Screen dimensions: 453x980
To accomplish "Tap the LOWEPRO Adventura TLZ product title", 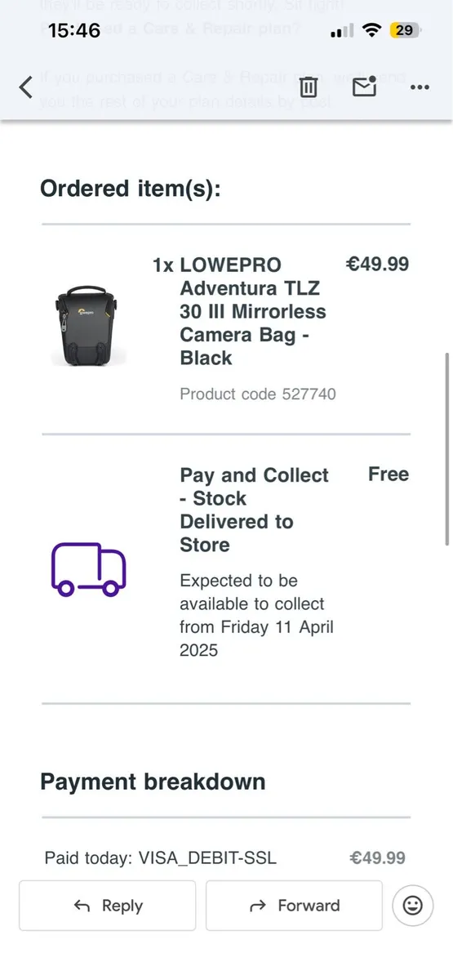I will tap(253, 311).
